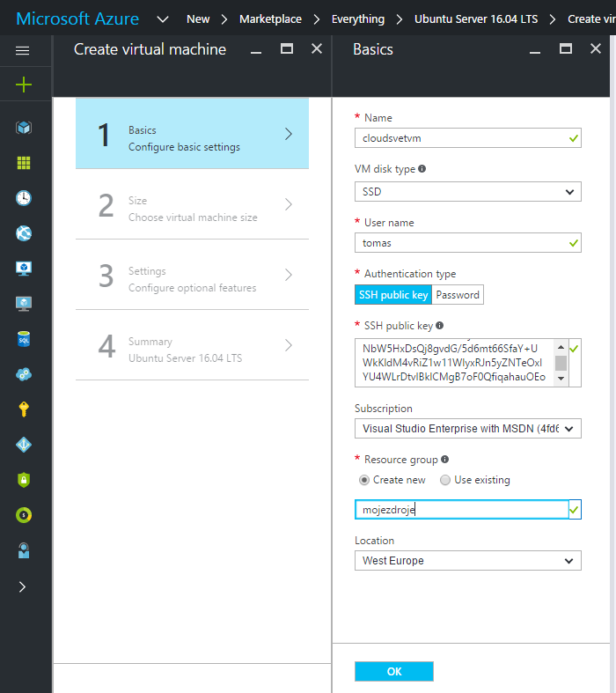Open the yellow key icon in sidebar
The height and width of the screenshot is (693, 616).
pyautogui.click(x=24, y=409)
